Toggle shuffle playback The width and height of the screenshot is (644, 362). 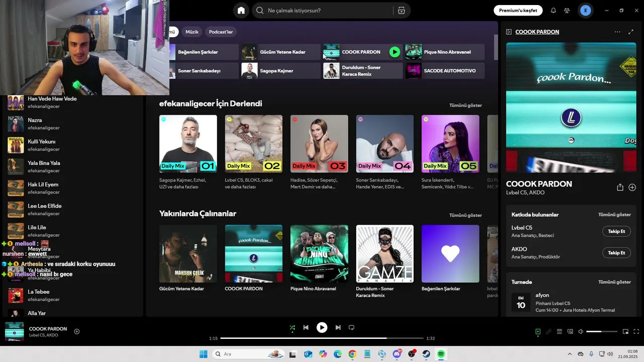point(292,328)
